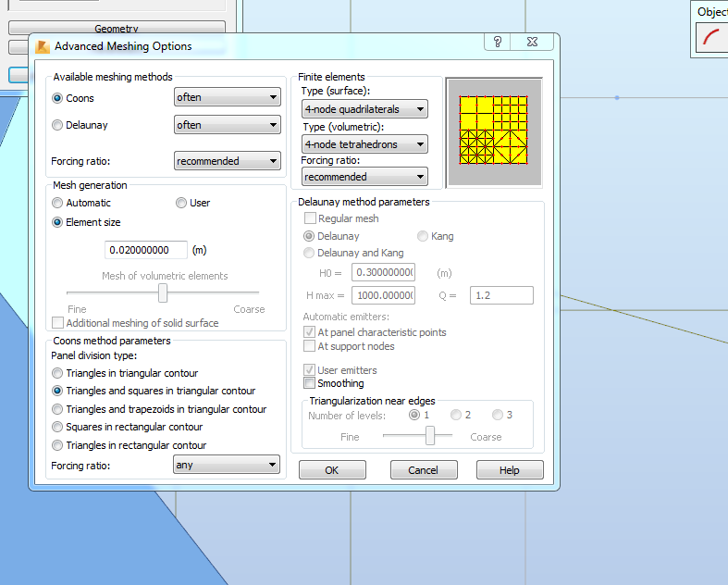This screenshot has width=728, height=585.
Task: Toggle Regular mesh checkbox
Action: [x=310, y=218]
